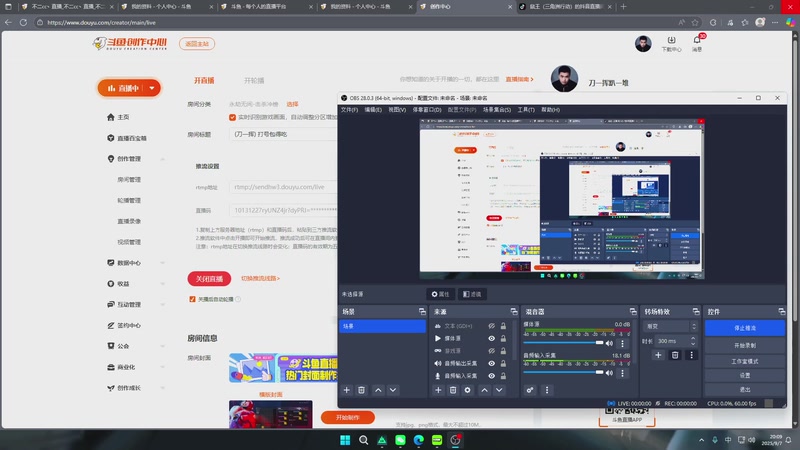Adjust the 媒体源 volume slider
The width and height of the screenshot is (800, 450).
pyautogui.click(x=563, y=343)
